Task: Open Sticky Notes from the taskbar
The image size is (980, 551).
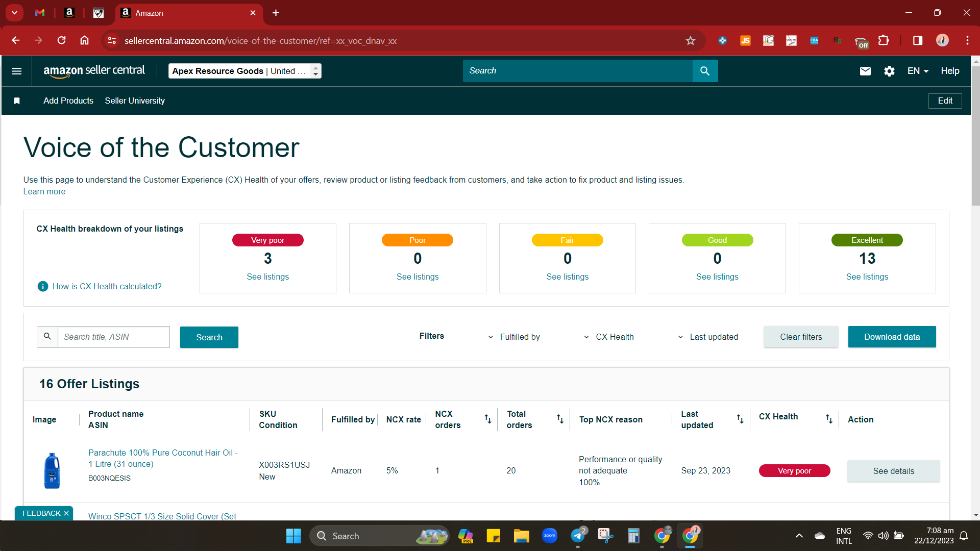Action: pos(494,536)
